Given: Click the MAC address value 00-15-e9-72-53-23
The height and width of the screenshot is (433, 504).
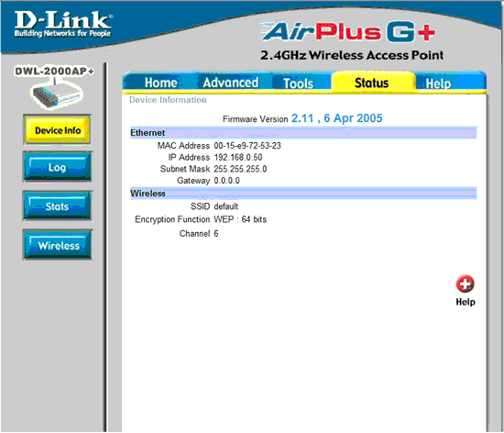Looking at the screenshot, I should pos(247,146).
